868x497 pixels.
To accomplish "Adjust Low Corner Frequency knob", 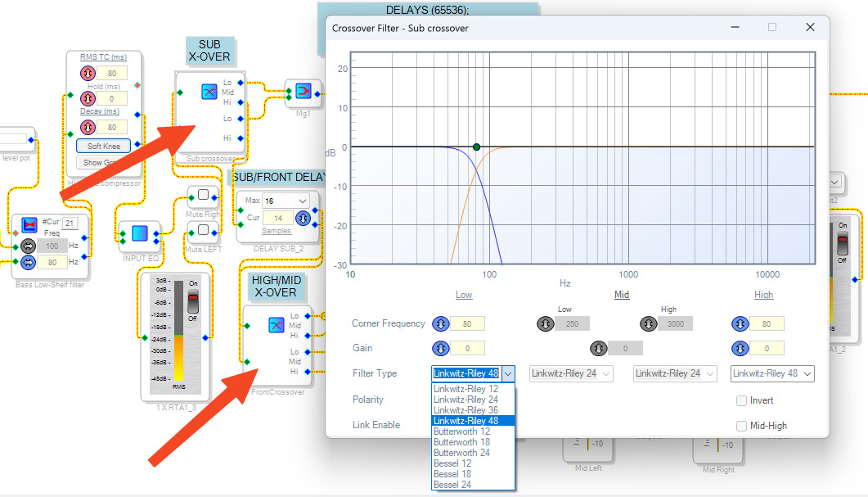I will 441,323.
